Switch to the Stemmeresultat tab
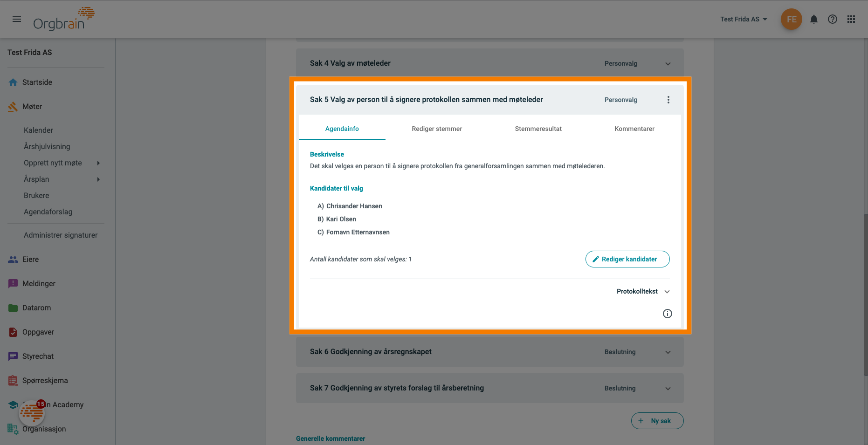868x445 pixels. coord(538,129)
